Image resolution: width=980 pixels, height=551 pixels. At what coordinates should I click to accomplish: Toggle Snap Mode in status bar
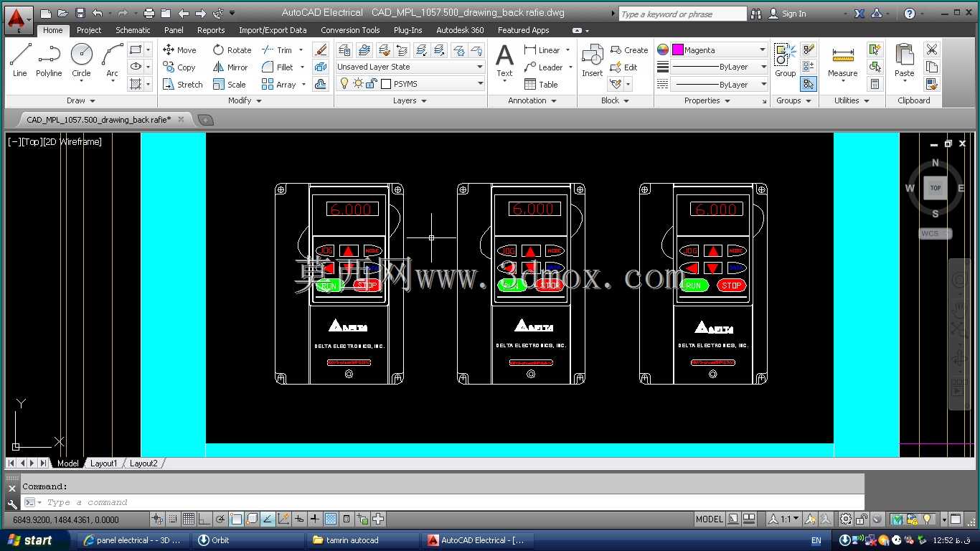pyautogui.click(x=174, y=519)
